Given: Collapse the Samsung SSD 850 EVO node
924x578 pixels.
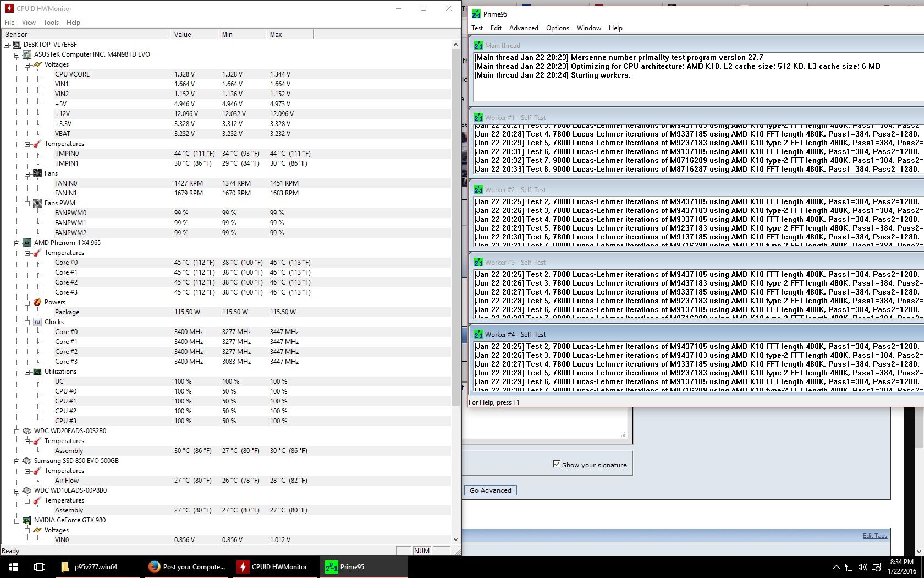Looking at the screenshot, I should (16, 461).
